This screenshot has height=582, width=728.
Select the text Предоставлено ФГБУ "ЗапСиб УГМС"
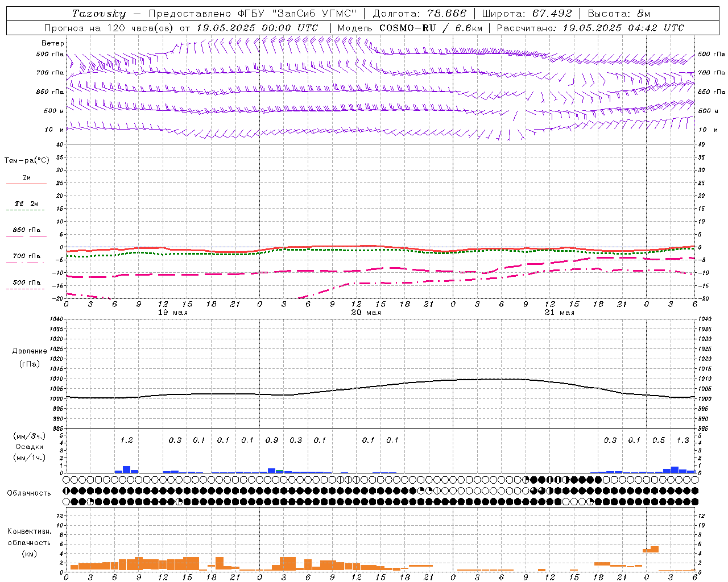click(x=253, y=14)
